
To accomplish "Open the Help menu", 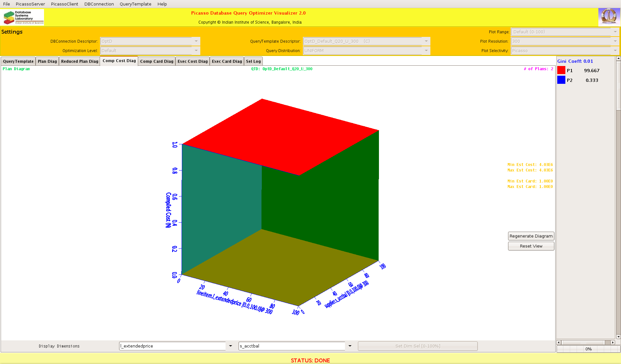I will [162, 4].
